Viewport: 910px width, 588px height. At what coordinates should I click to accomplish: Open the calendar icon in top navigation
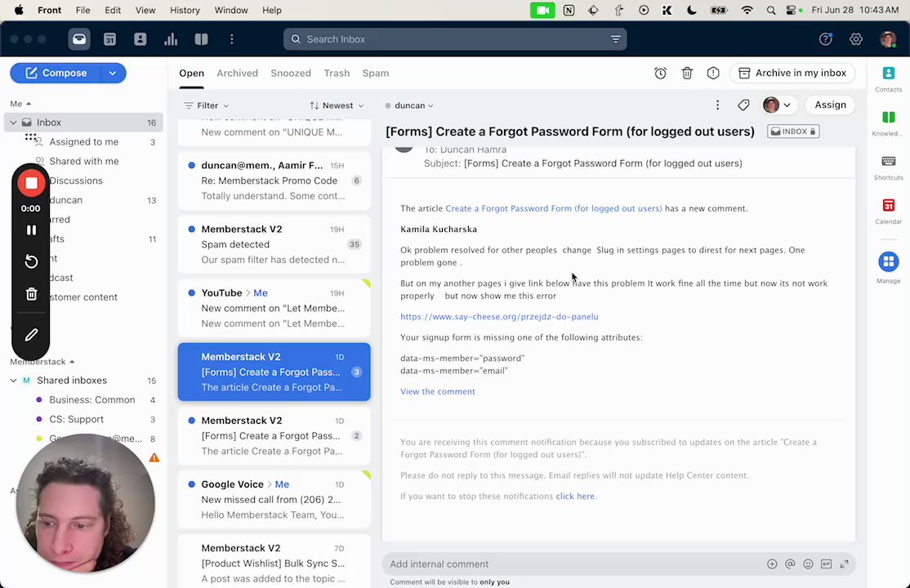109,39
